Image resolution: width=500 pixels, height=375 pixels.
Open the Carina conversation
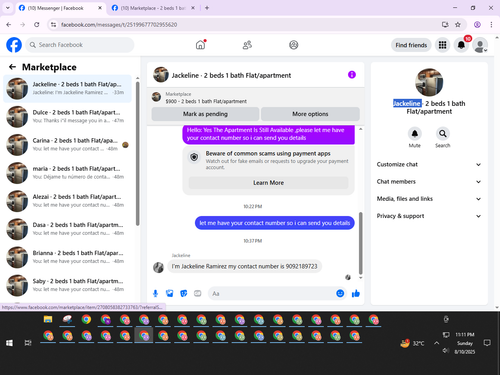[x=67, y=145]
